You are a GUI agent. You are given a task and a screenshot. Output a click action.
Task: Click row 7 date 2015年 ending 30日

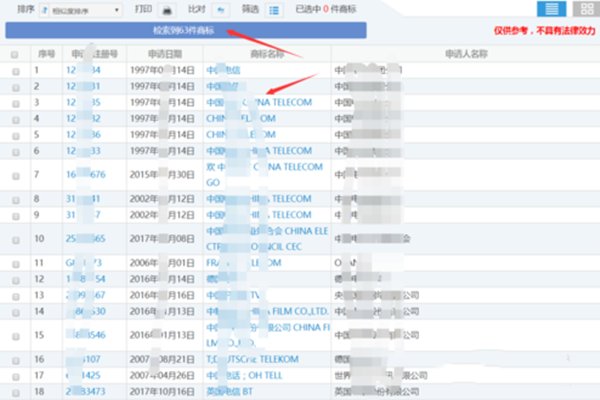pos(162,175)
